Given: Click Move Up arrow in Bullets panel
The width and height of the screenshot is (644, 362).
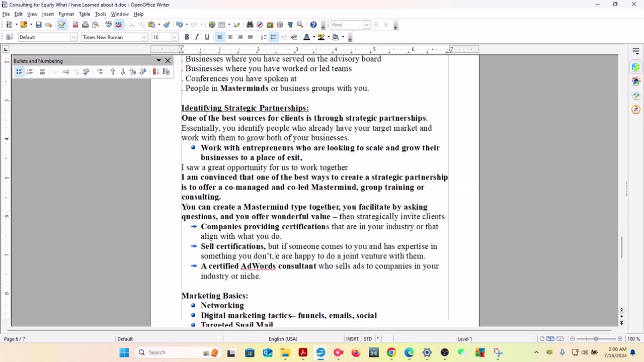Looking at the screenshot, I should (112, 72).
